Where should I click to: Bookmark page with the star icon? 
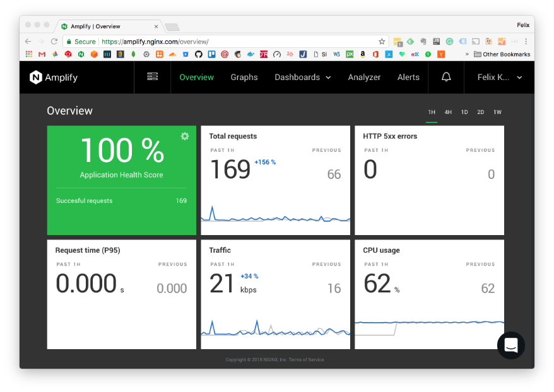point(382,42)
